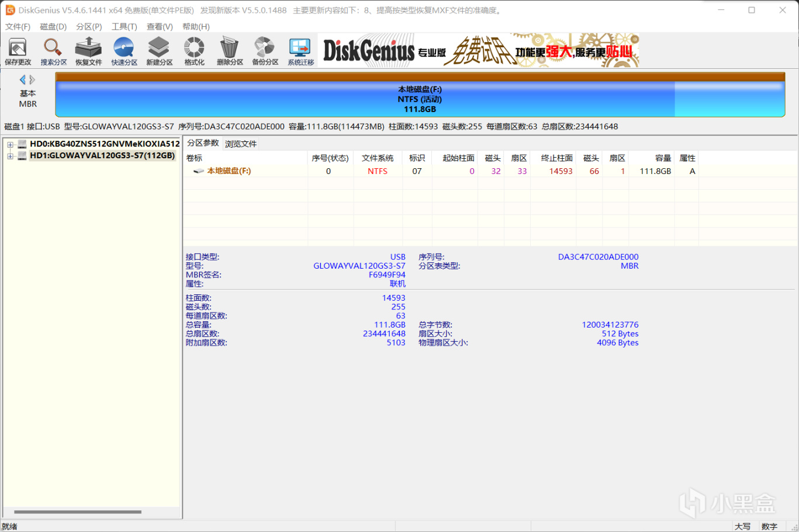Screen dimensions: 799x532
Task: Select HD1:GLOWAYVAL120GS3-S7(112GB) in disk tree
Action: [x=102, y=155]
